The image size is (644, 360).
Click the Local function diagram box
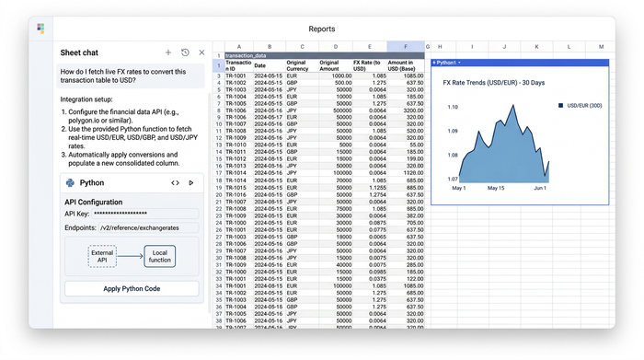[x=160, y=256]
